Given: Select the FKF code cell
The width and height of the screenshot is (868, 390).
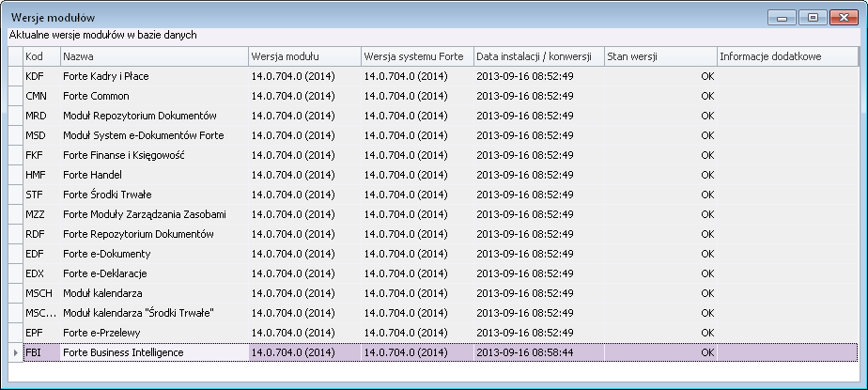Looking at the screenshot, I should coord(42,155).
